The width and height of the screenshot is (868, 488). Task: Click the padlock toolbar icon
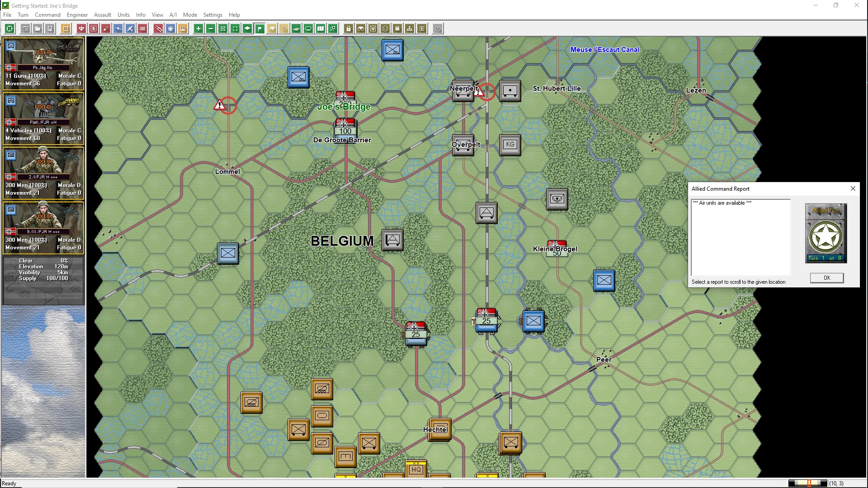[x=349, y=29]
